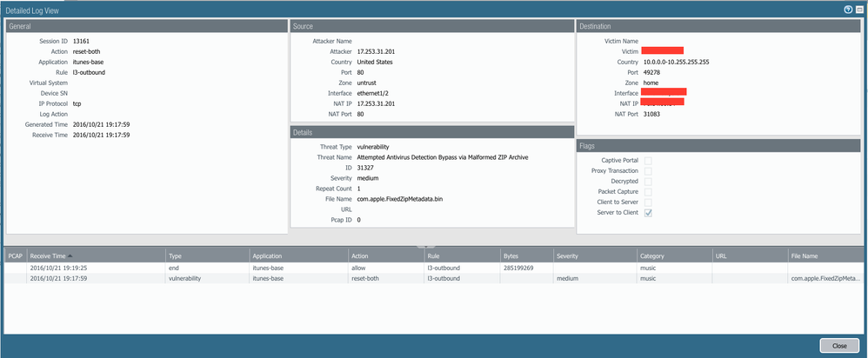Click the sort arrow on Receive Time
Screen dimensions: 868x358
(x=70, y=256)
